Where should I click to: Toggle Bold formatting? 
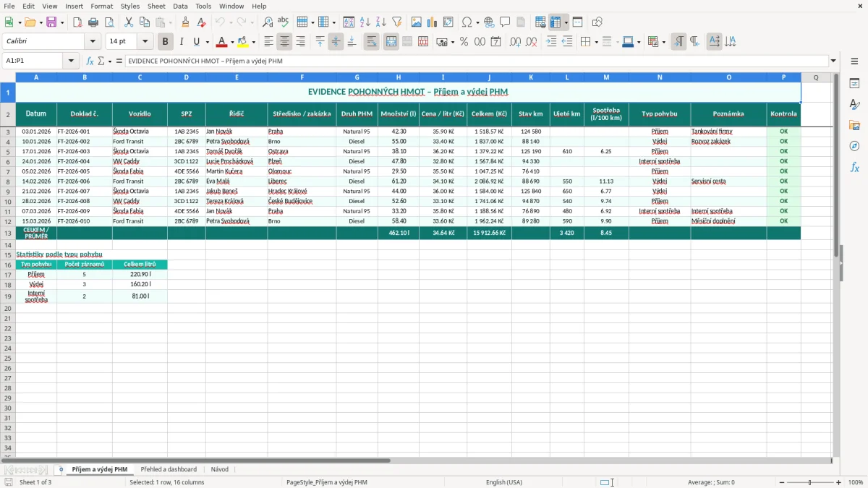pyautogui.click(x=166, y=42)
